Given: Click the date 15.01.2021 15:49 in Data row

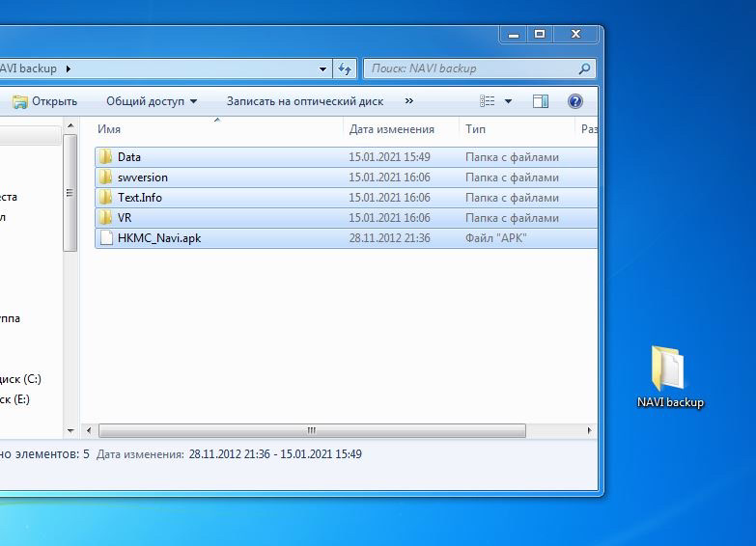Looking at the screenshot, I should (389, 157).
